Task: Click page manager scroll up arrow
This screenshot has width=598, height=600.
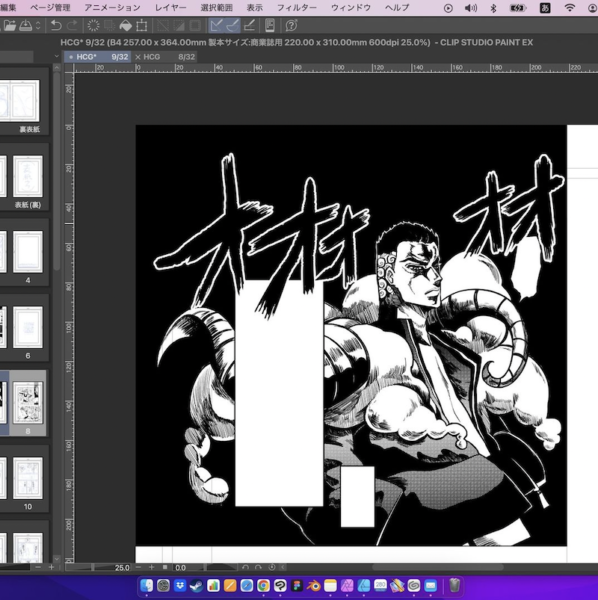Action: click(57, 68)
